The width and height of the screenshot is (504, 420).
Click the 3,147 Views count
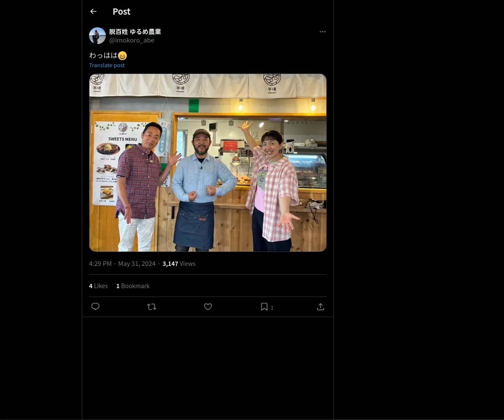(x=179, y=264)
